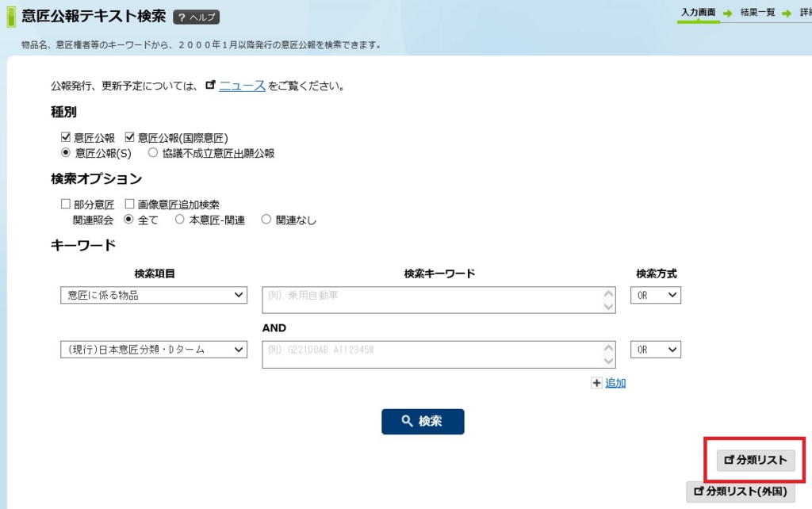Select the 関連なし radio button
Viewport: 812px width, 509px height.
[x=266, y=220]
